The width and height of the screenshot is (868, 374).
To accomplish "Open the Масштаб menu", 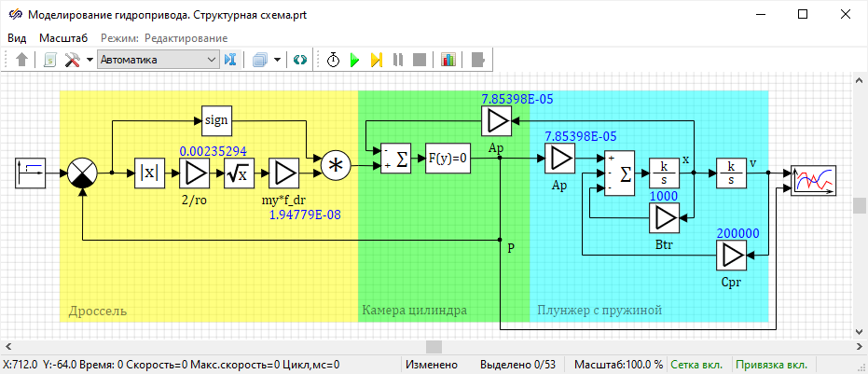I will 63,38.
